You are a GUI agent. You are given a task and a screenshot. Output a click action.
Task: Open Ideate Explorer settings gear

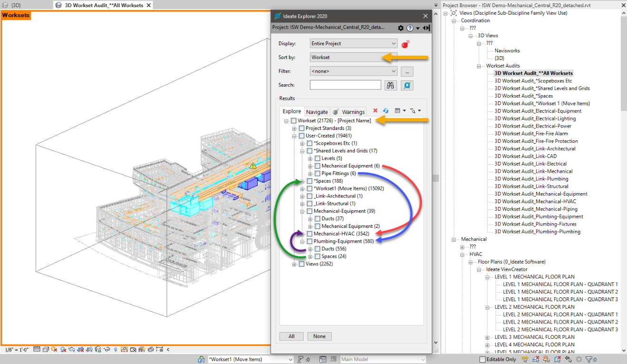401,28
